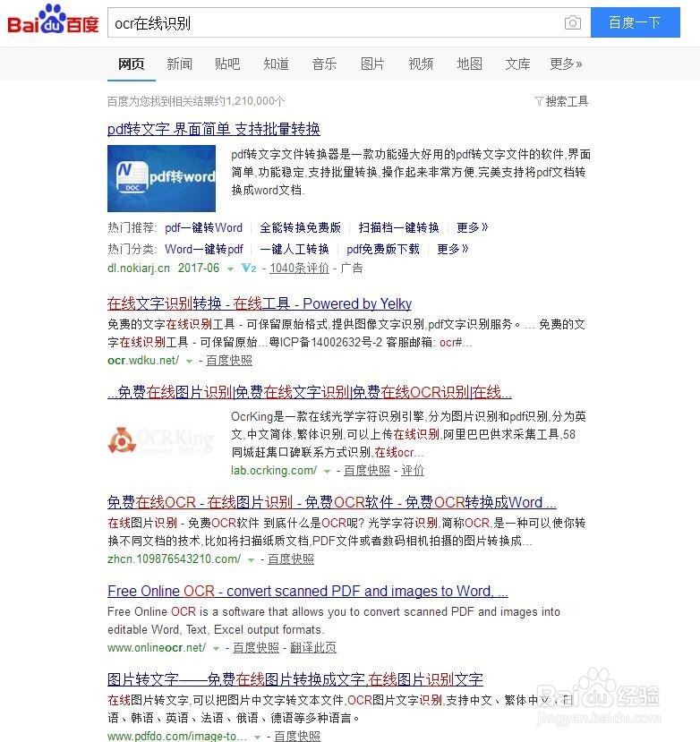Open 百度快照 for www.onlineocr.net
The width and height of the screenshot is (700, 742).
[256, 647]
